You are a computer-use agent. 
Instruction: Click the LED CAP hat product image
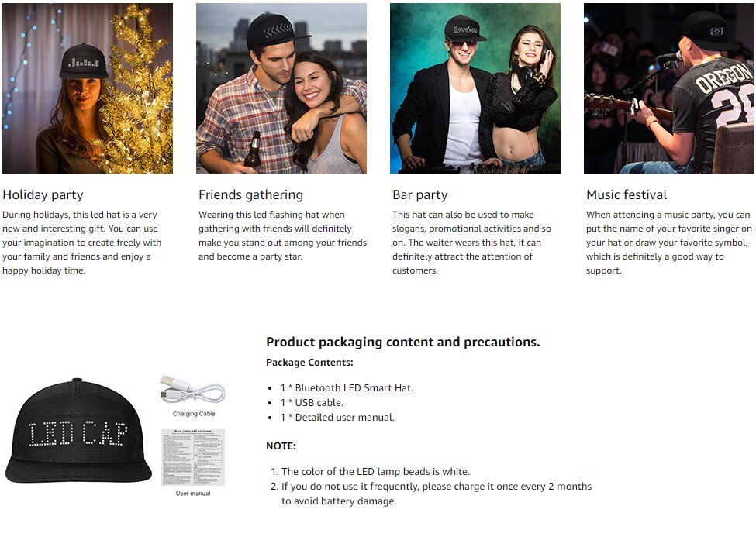pos(78,431)
